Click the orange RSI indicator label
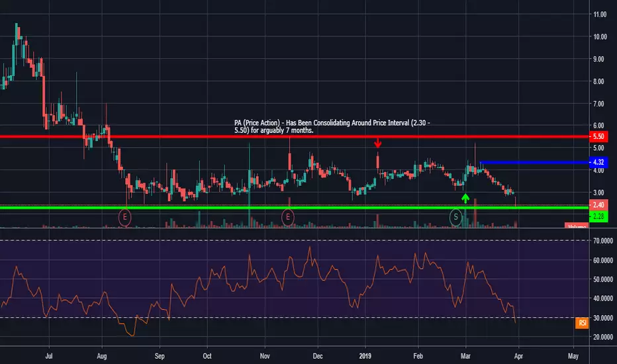 pos(582,323)
